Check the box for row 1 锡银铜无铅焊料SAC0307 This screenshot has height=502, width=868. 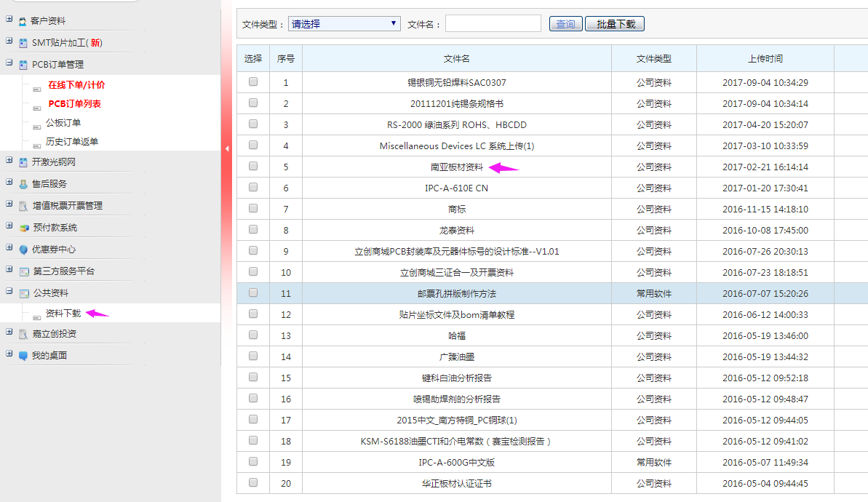tap(253, 82)
